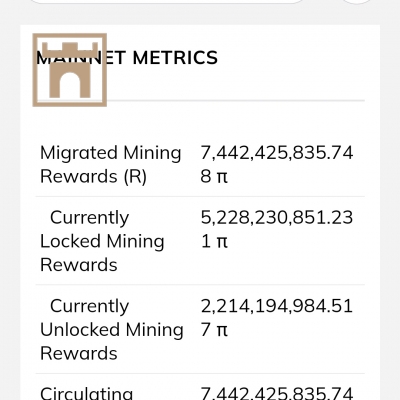Select the Migrated Mining Rewards (R) label

tap(111, 164)
